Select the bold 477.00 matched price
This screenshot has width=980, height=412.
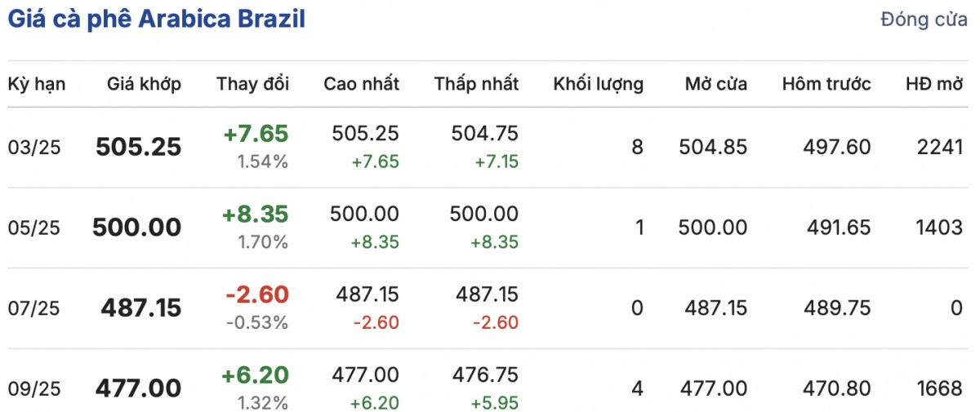pyautogui.click(x=138, y=388)
